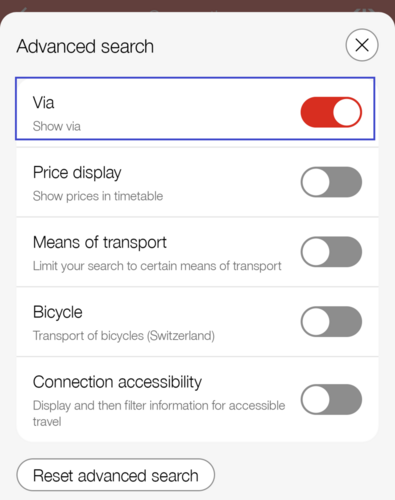Click the white knob of Via switch
This screenshot has height=500, width=395.
click(x=346, y=112)
